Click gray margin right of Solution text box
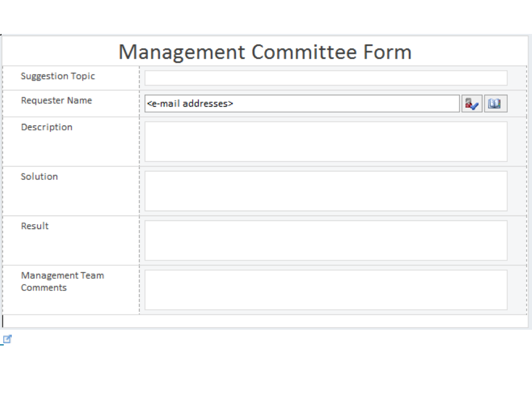 click(517, 191)
